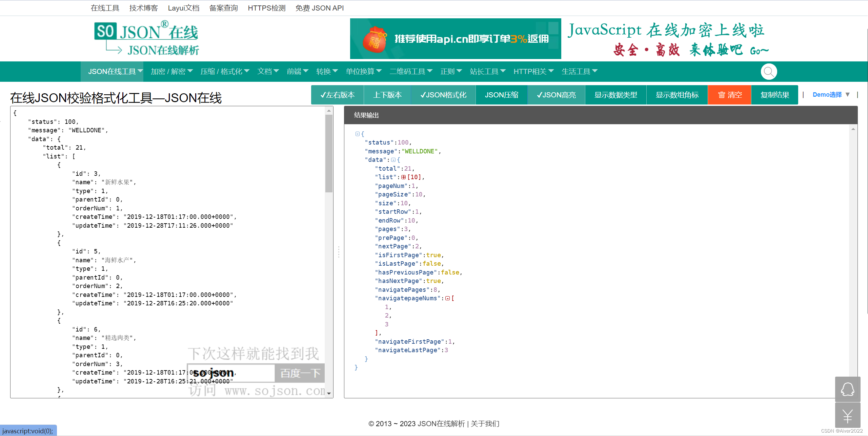Screen dimensions: 868x436
Task: Toggle the ✓JSON格式化 option
Action: click(x=443, y=95)
